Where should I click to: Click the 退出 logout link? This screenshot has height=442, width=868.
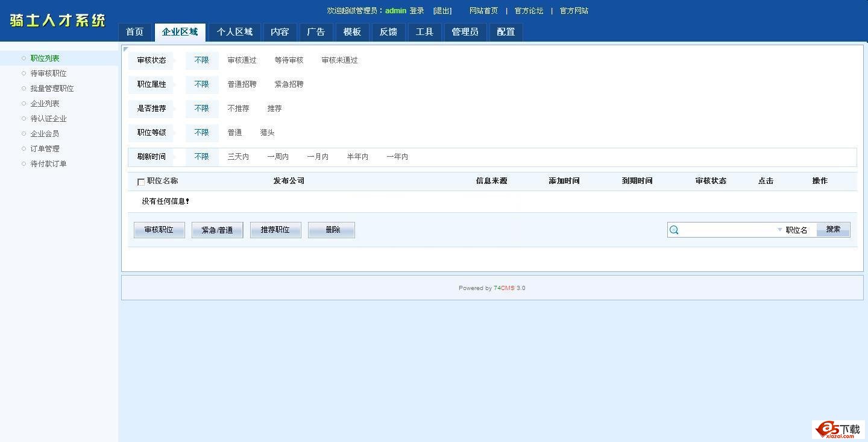click(442, 11)
